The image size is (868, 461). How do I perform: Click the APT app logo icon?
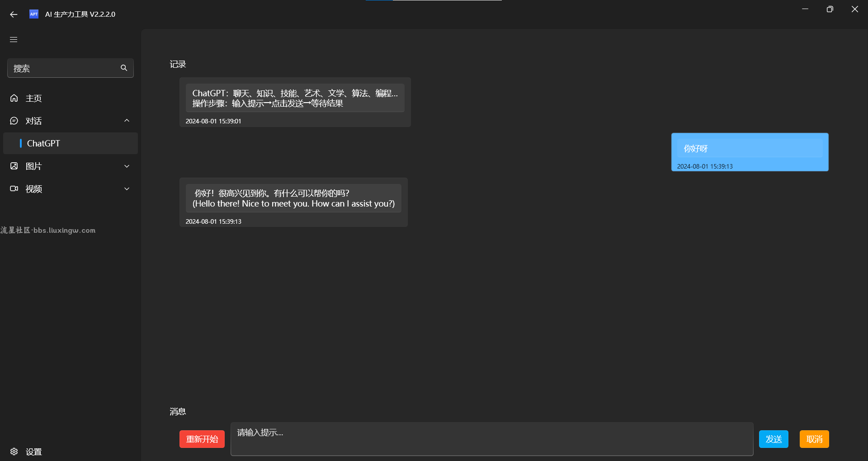(x=34, y=14)
